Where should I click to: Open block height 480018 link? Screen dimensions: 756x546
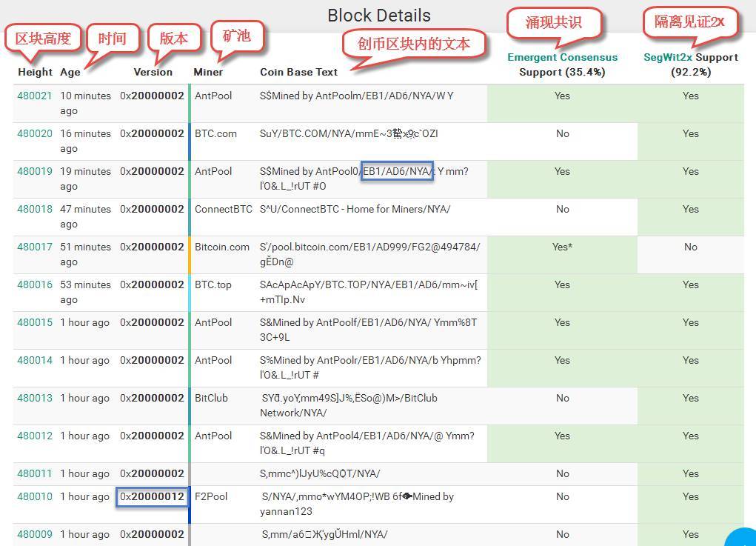35,209
